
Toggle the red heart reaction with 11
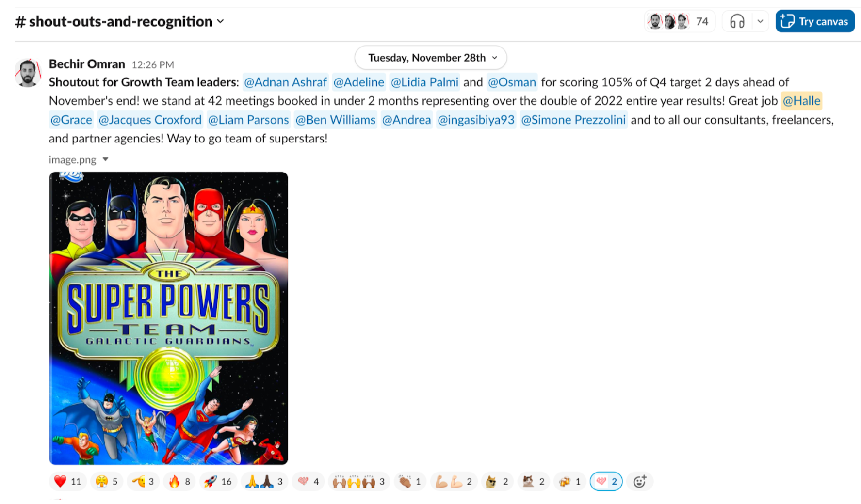pos(68,481)
